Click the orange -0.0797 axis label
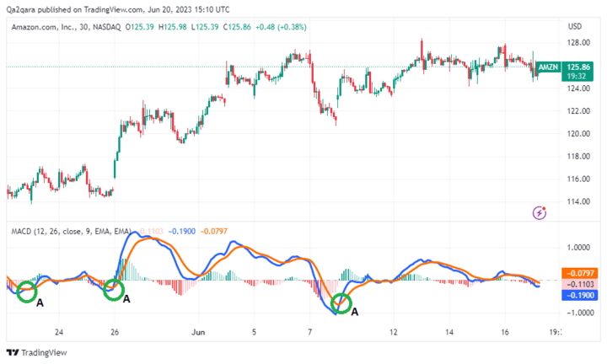The width and height of the screenshot is (607, 364). tap(580, 273)
